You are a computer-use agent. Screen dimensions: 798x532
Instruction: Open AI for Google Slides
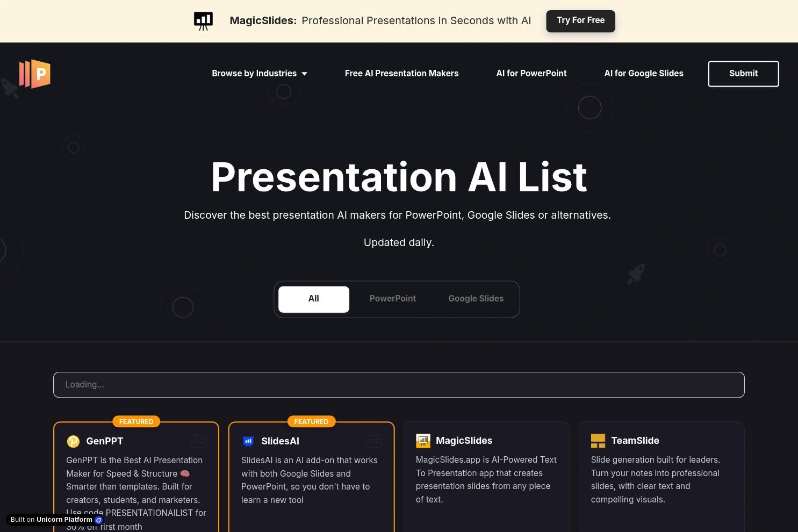[644, 73]
